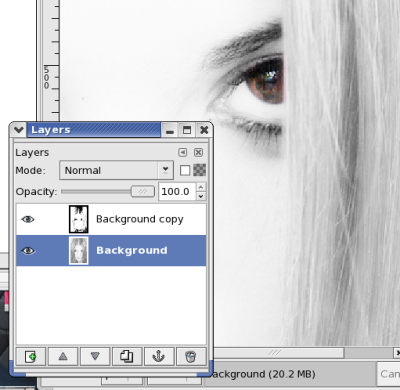The height and width of the screenshot is (390, 400).
Task: Raise the selected layer with up arrow
Action: (63, 356)
